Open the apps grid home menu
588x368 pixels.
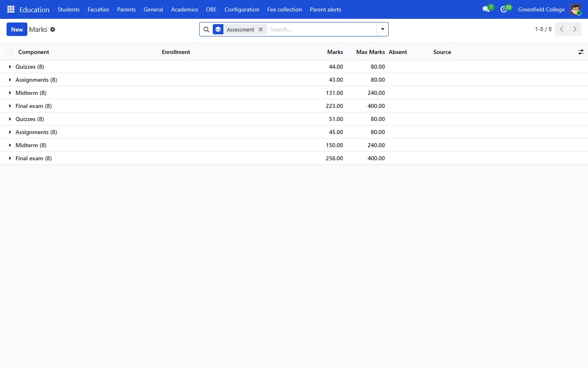coord(11,9)
